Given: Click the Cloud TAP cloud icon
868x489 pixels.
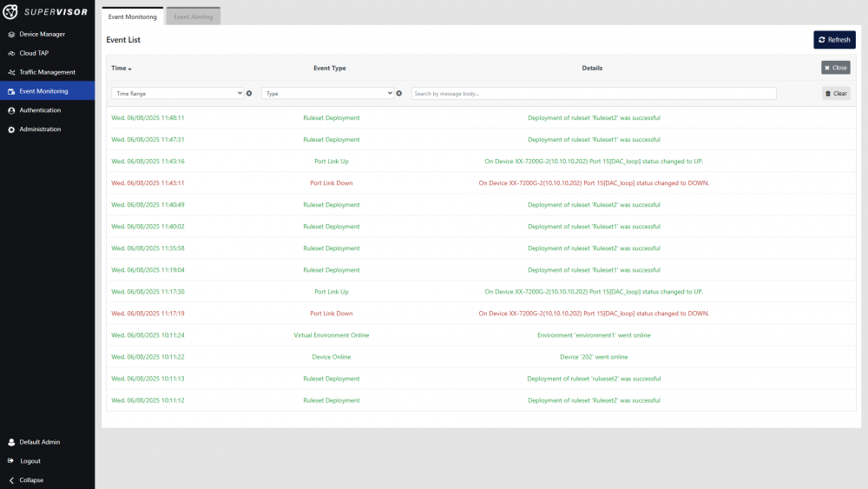Looking at the screenshot, I should (x=11, y=53).
